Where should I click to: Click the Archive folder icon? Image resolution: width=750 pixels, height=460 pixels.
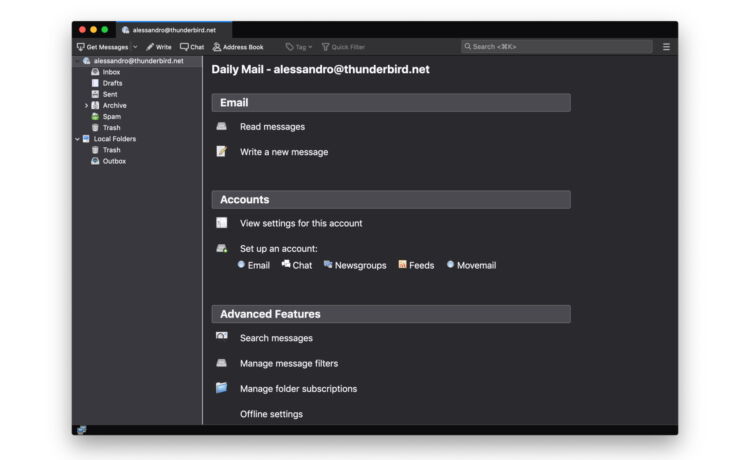pyautogui.click(x=95, y=105)
